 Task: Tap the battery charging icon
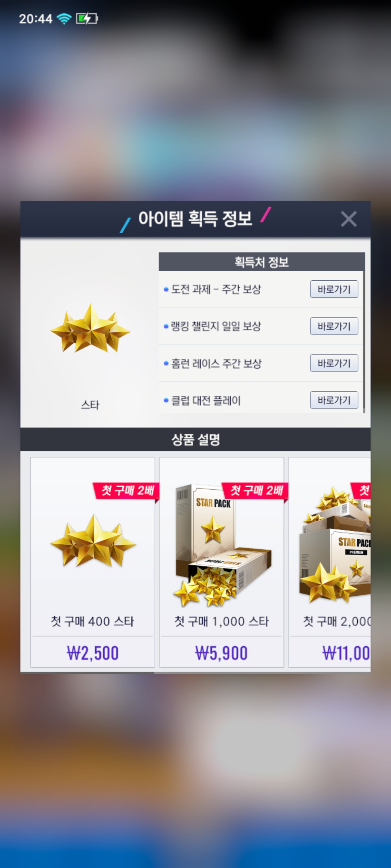(x=87, y=18)
